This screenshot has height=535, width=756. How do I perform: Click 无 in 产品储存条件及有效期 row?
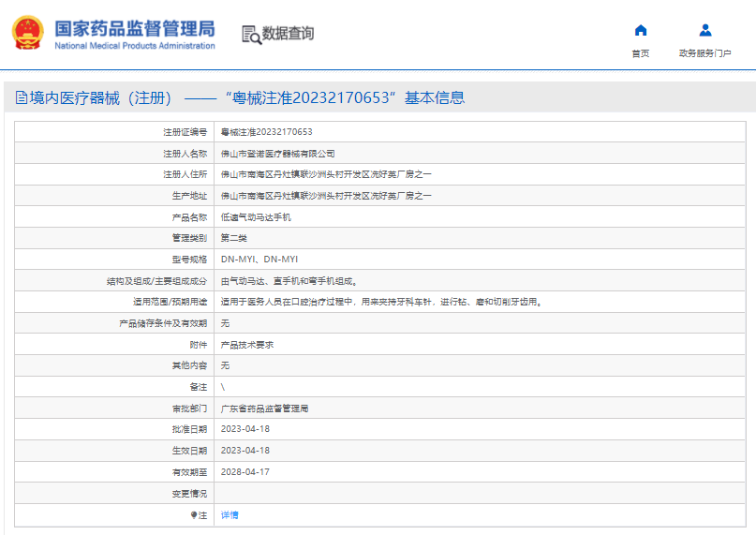pyautogui.click(x=225, y=323)
